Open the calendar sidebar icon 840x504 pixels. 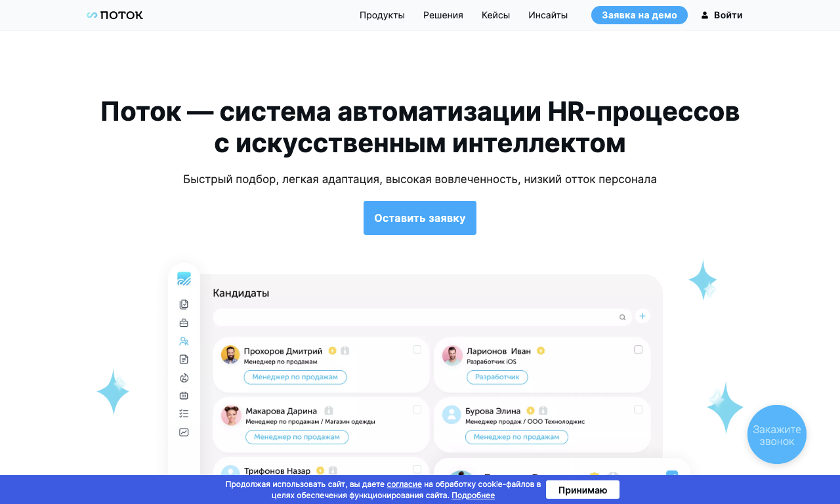(x=184, y=396)
